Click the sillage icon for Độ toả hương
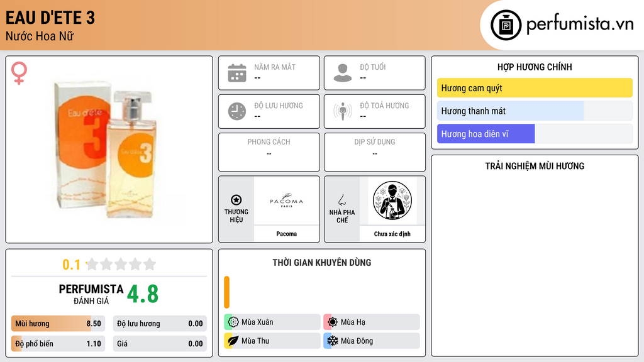Image resolution: width=644 pixels, height=362 pixels. coord(343,111)
